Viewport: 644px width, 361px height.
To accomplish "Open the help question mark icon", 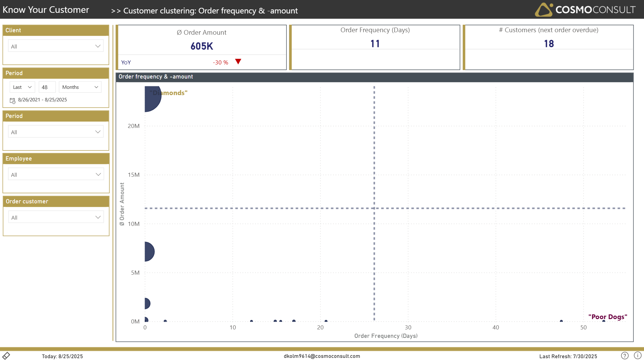I will point(625,356).
